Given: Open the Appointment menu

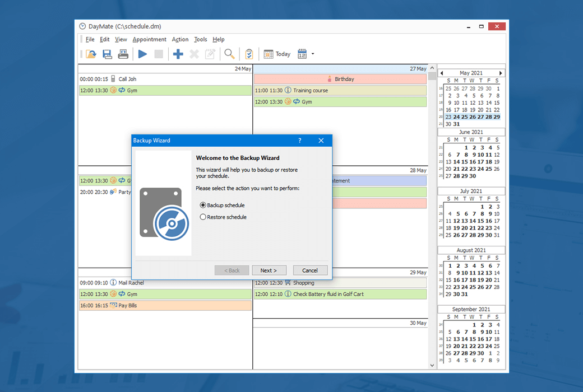Looking at the screenshot, I should tap(150, 39).
